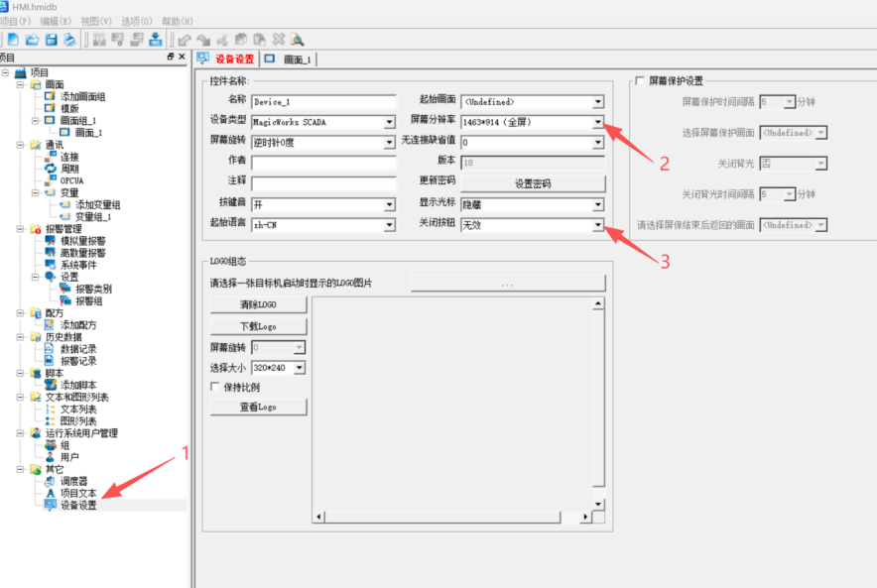Open OPCUA tree node
The image size is (877, 588).
(x=71, y=181)
